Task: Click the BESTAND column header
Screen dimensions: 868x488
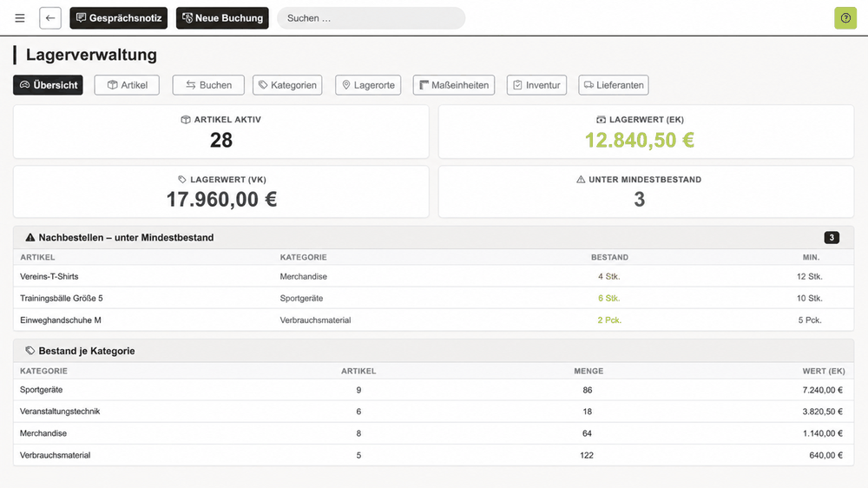Action: 609,258
